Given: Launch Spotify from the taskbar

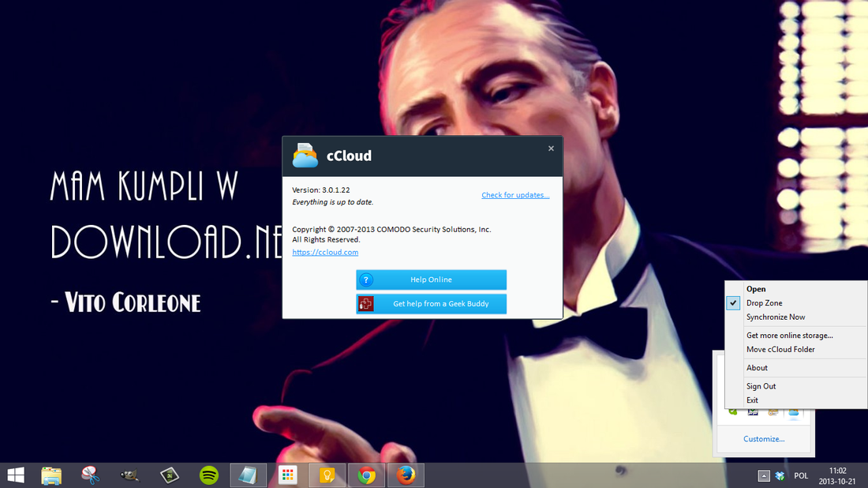Looking at the screenshot, I should pyautogui.click(x=208, y=475).
